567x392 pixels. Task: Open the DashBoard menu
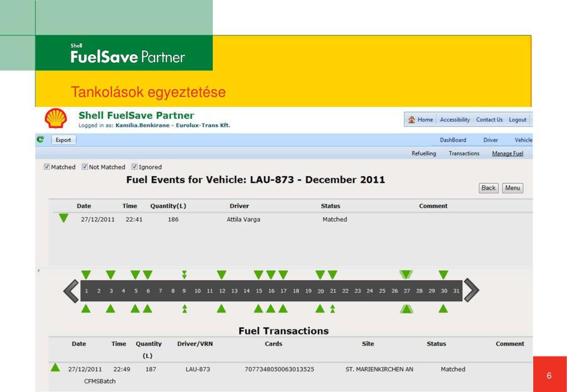tap(453, 140)
